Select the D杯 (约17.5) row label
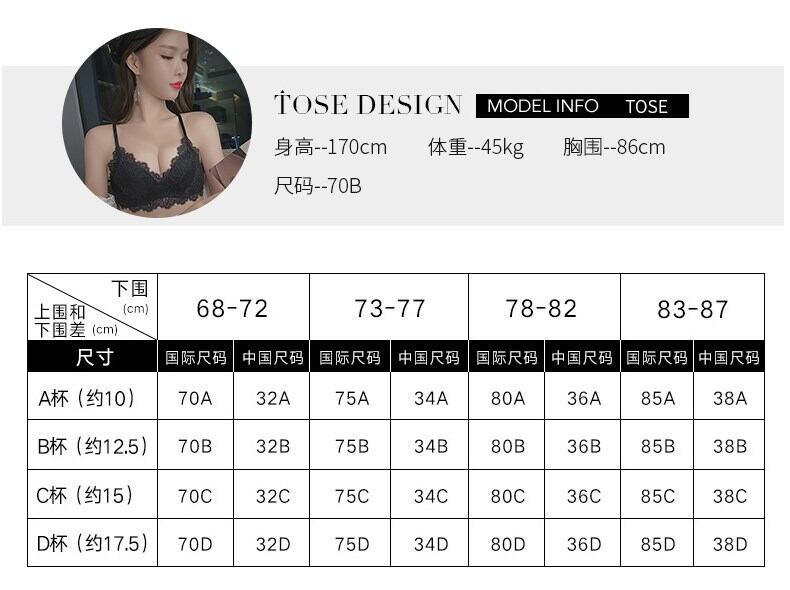Image resolution: width=790 pixels, height=590 pixels. [93, 544]
